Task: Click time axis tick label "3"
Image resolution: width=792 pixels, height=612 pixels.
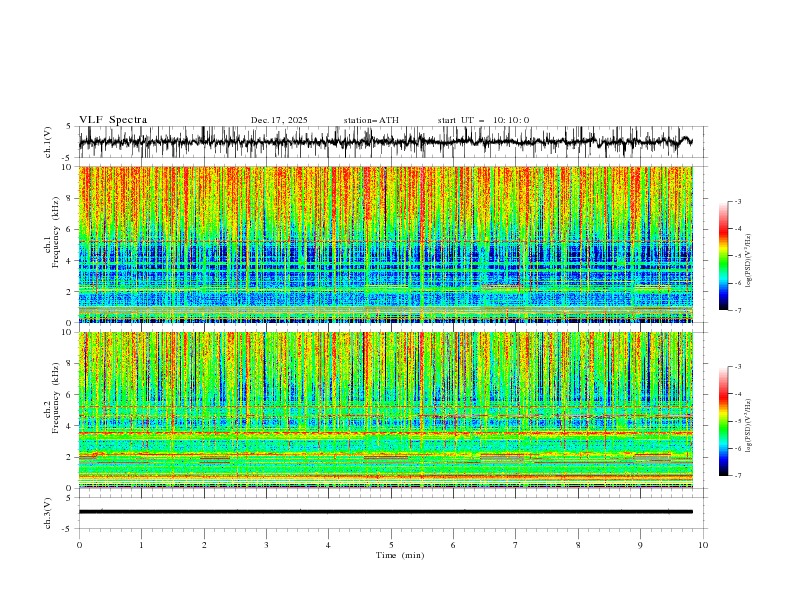Action: tap(266, 545)
